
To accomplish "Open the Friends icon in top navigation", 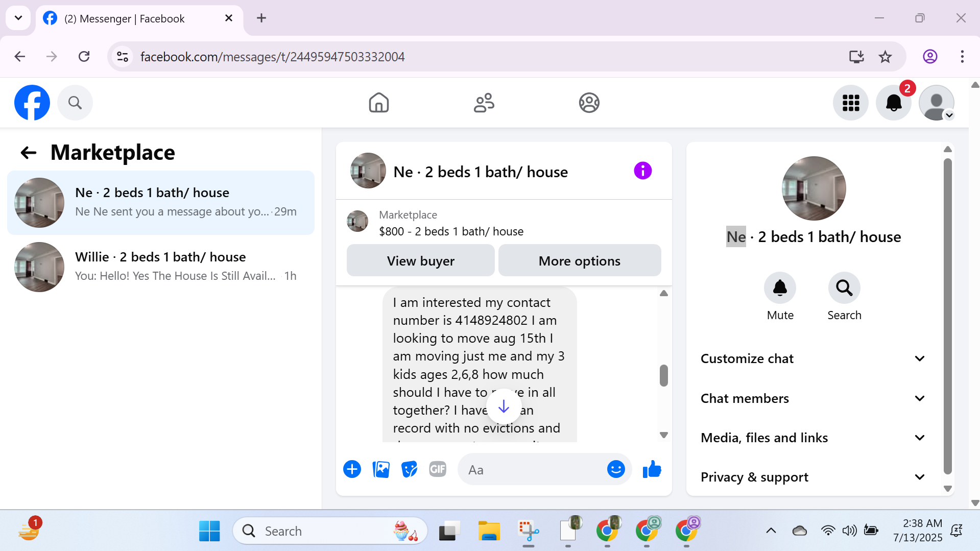I will coord(484,103).
